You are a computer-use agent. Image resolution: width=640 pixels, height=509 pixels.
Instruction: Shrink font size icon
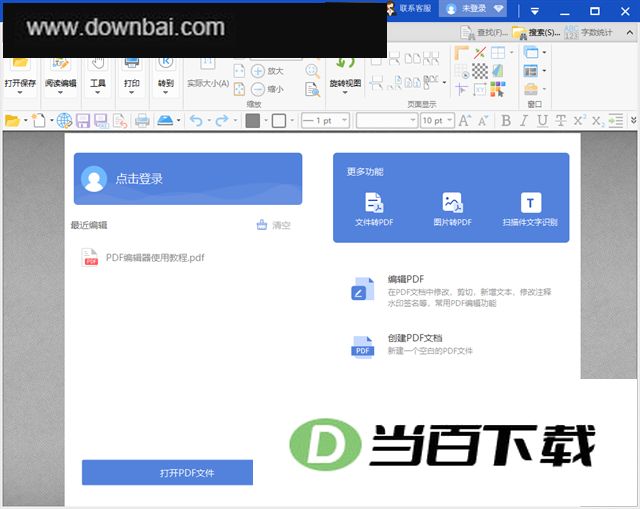(x=483, y=121)
